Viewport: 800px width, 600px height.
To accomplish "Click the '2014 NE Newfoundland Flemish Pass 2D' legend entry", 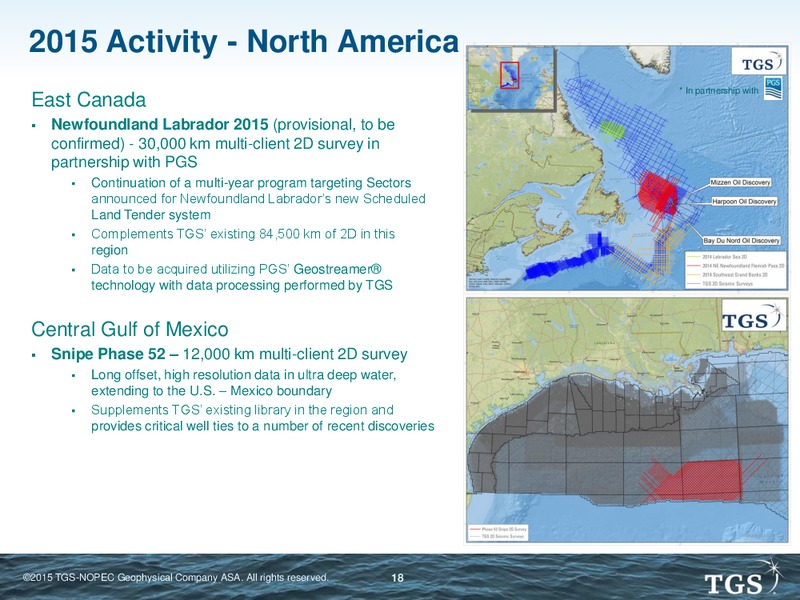I will (x=735, y=266).
